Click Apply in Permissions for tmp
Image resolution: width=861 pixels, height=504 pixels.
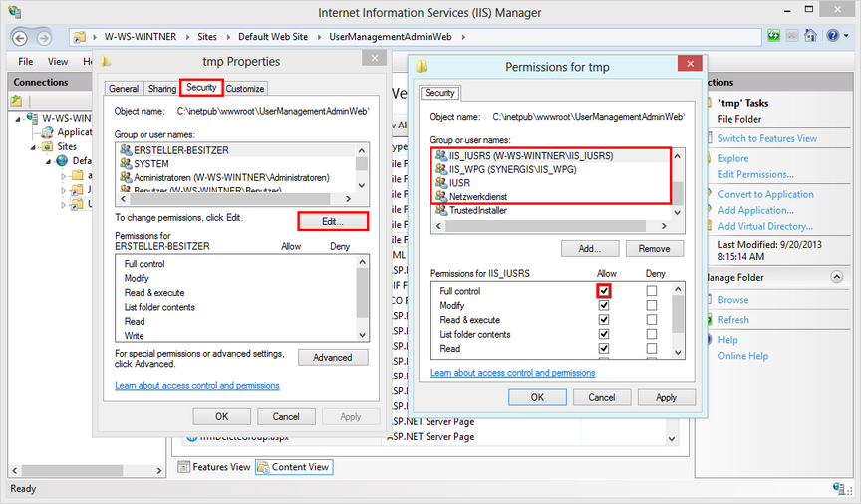pyautogui.click(x=666, y=397)
